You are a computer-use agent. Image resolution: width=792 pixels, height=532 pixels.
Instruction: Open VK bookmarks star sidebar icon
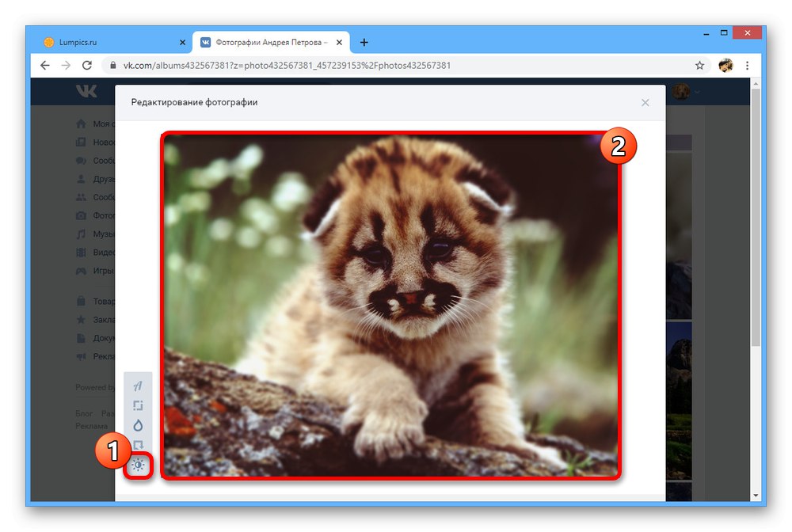coord(81,320)
